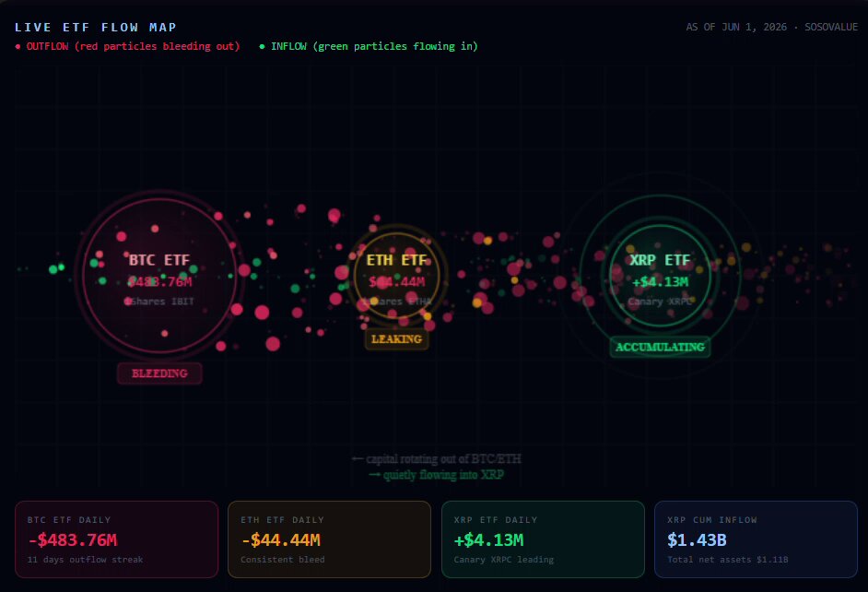
Task: Click the +$4.13M value in the XRP daily card
Action: coord(488,540)
